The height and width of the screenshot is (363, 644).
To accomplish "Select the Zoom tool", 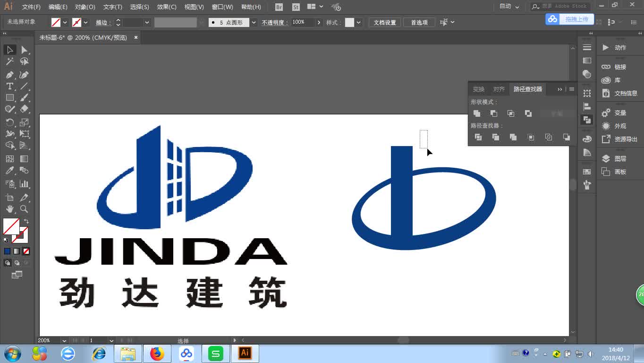I will 24,209.
